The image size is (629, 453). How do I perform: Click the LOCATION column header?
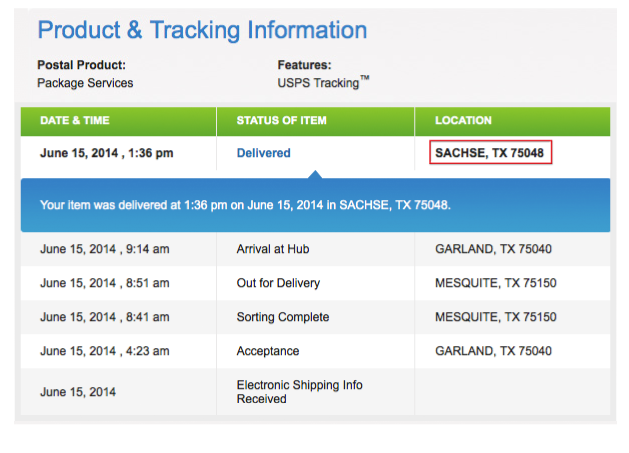click(463, 120)
